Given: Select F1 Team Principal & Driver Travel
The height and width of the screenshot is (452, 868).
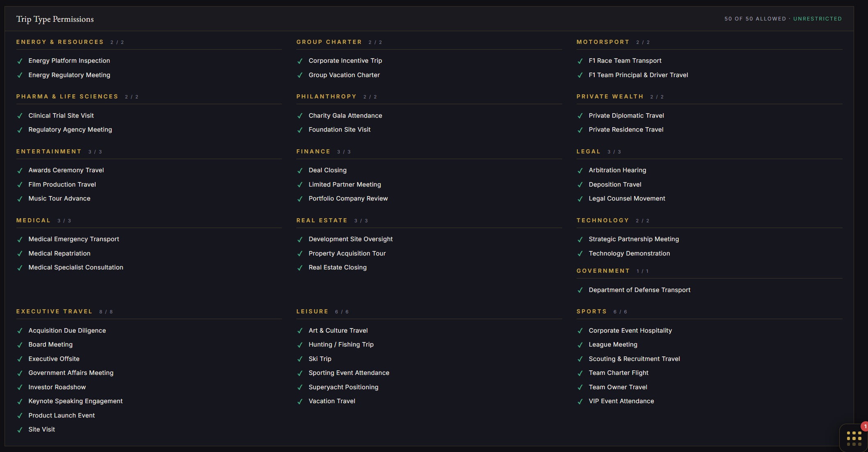Looking at the screenshot, I should 639,75.
